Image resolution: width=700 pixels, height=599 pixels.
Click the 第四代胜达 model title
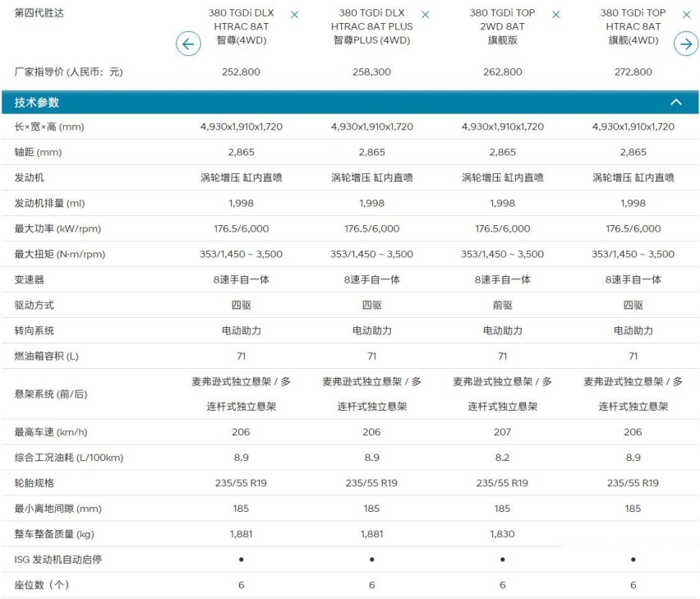point(39,12)
